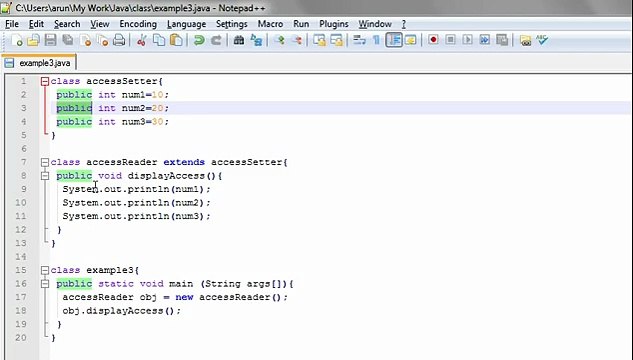The width and height of the screenshot is (633, 360).
Task: Toggle word wrap toolbar icon
Action: point(359,40)
